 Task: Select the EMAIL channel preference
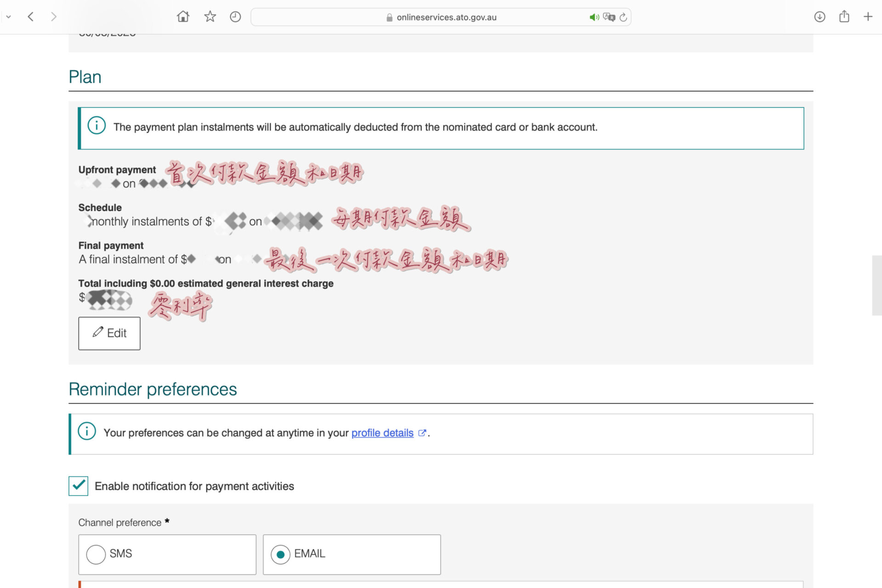280,554
